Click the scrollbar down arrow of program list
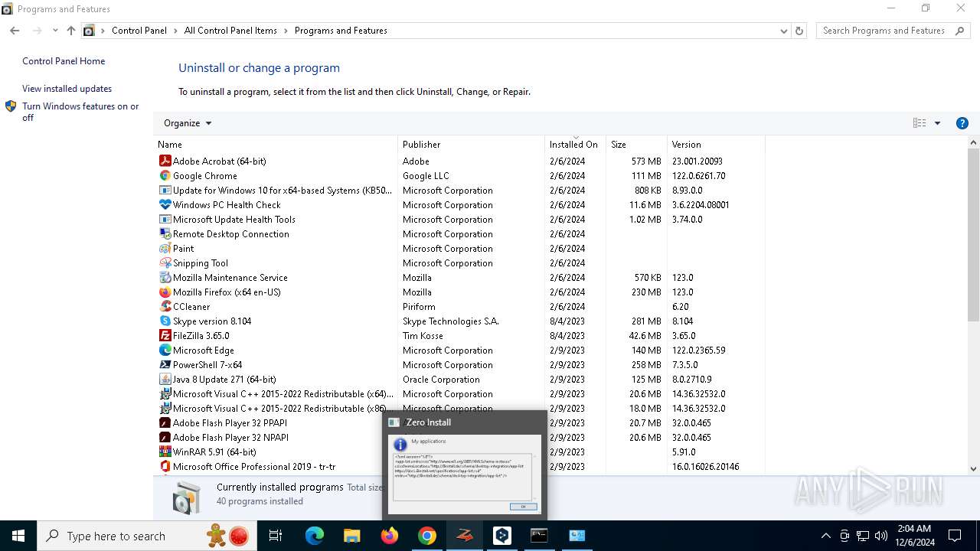980x551 pixels. coord(974,468)
